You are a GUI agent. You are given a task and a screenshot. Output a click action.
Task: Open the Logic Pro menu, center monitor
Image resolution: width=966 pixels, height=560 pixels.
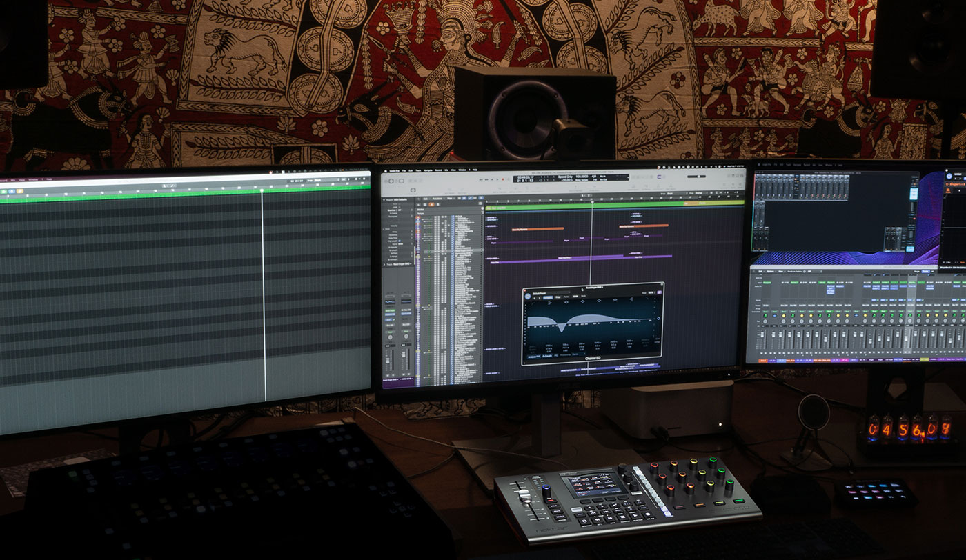tap(395, 171)
